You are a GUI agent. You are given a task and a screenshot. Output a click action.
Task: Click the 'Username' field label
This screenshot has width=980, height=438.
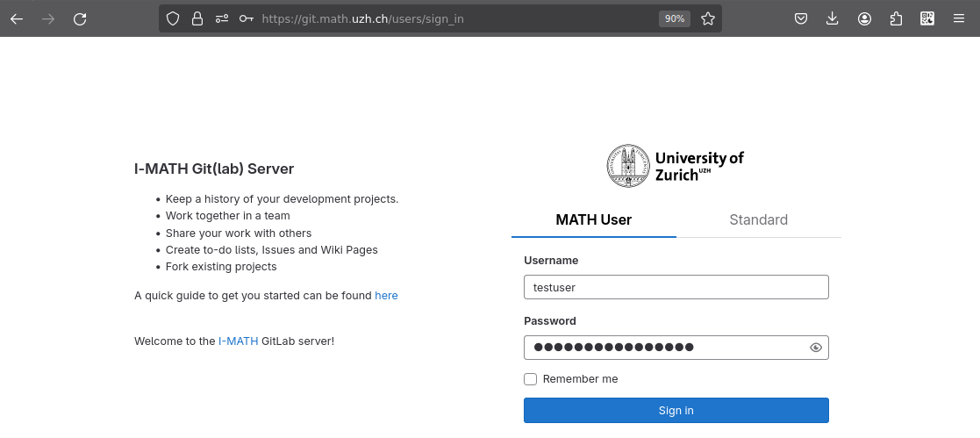551,261
